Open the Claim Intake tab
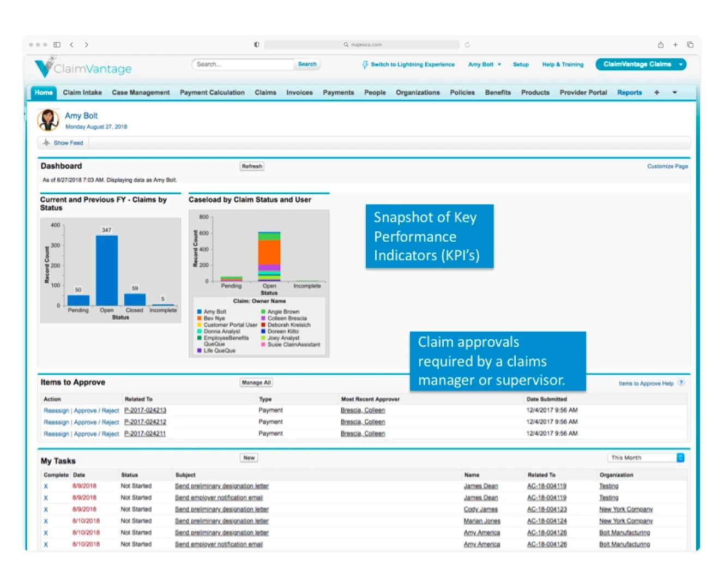The width and height of the screenshot is (724, 588). 82,93
